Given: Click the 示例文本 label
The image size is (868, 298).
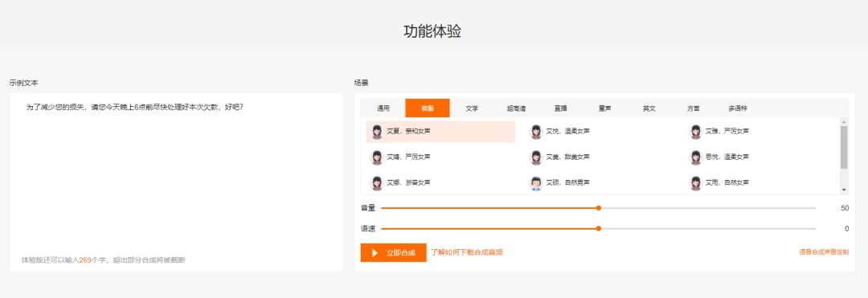Looking at the screenshot, I should (24, 83).
